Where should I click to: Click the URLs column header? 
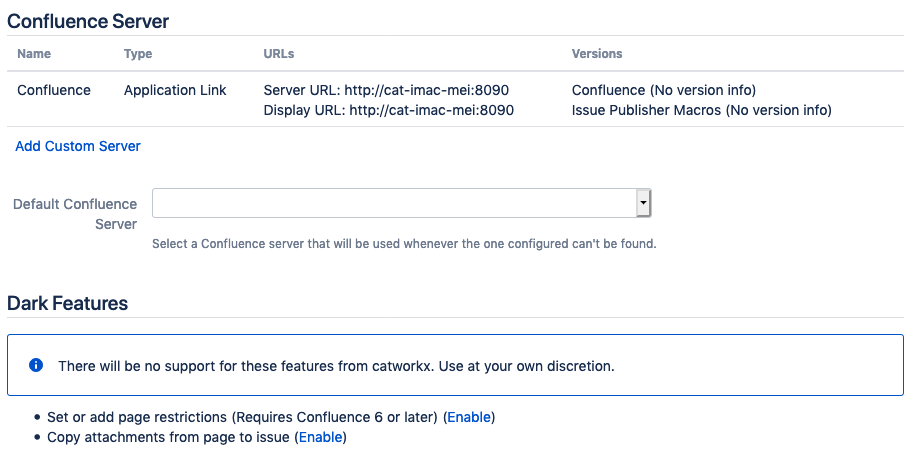click(279, 53)
